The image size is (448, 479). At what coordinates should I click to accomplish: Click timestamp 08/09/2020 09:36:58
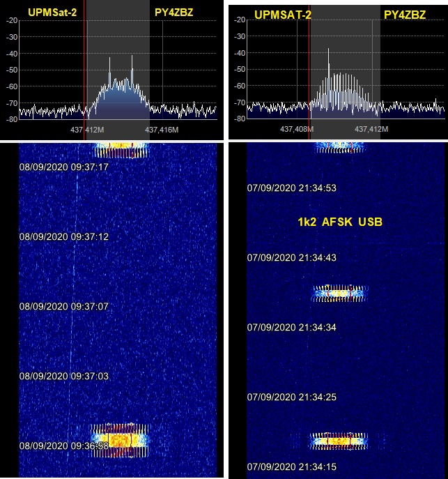click(64, 446)
